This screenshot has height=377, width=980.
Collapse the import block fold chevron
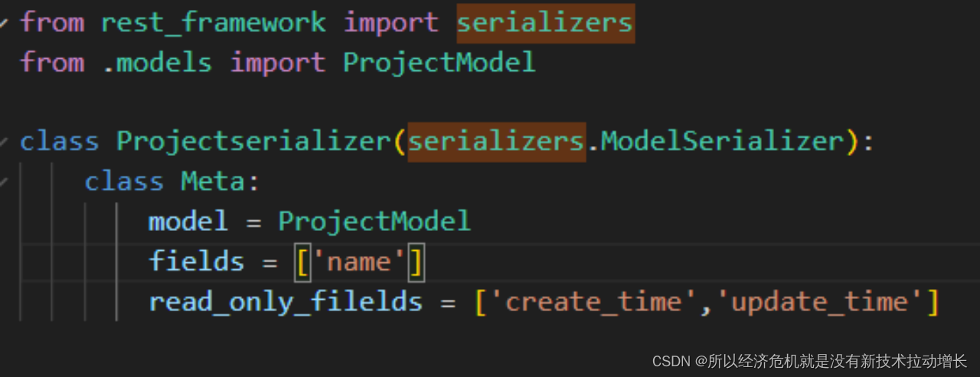[4, 23]
